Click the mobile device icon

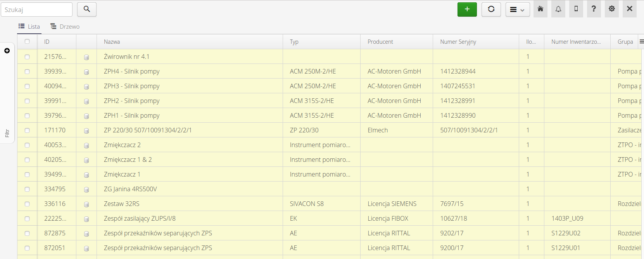(576, 9)
